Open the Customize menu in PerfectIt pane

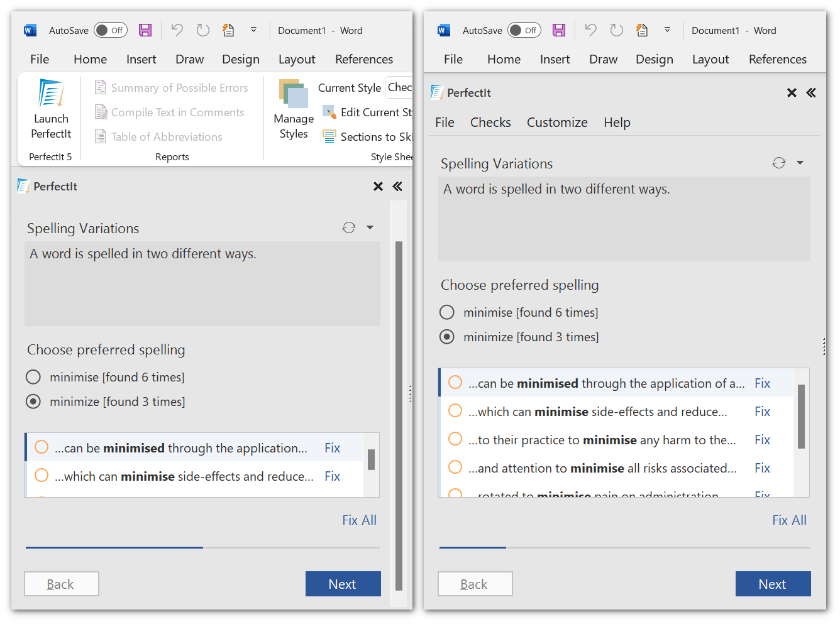(x=557, y=123)
